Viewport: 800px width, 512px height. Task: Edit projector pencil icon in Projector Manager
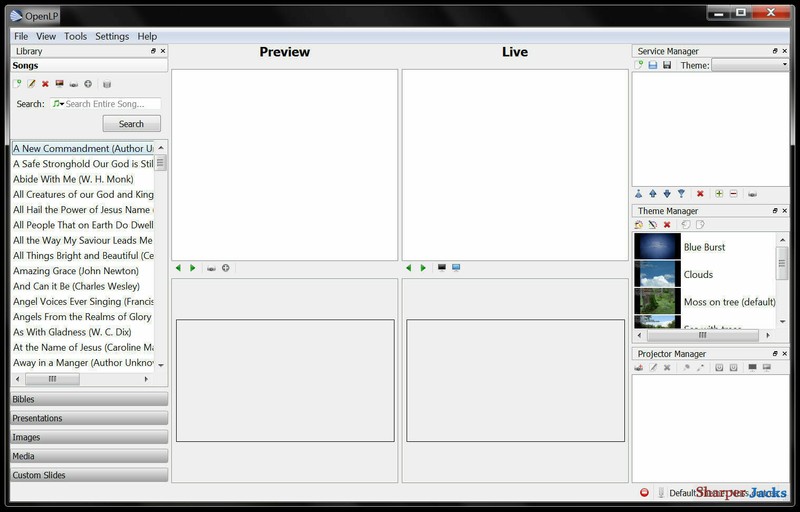pos(653,367)
